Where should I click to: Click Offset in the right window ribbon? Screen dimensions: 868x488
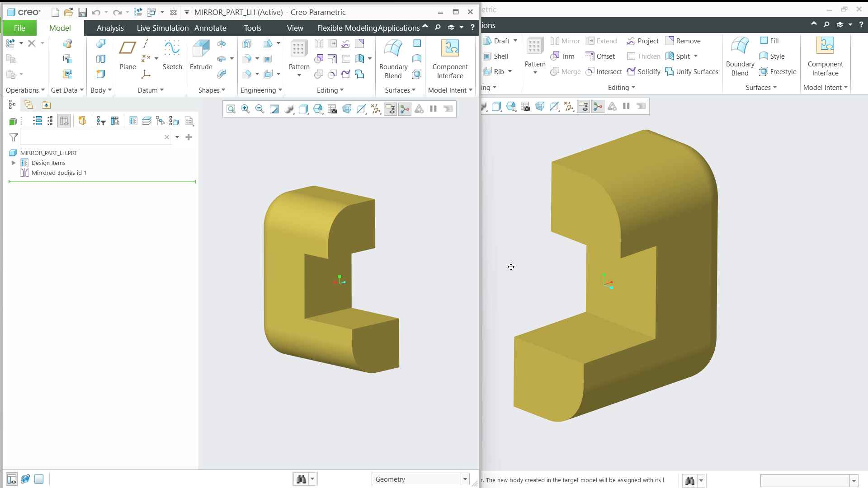tap(600, 56)
